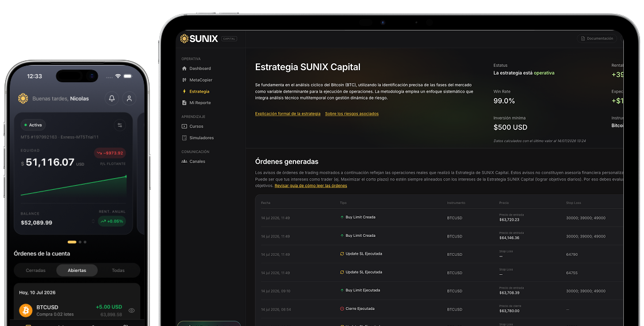Viewport: 644px width, 326px height.
Task: Open notifications bell on the phone
Action: [x=112, y=98]
